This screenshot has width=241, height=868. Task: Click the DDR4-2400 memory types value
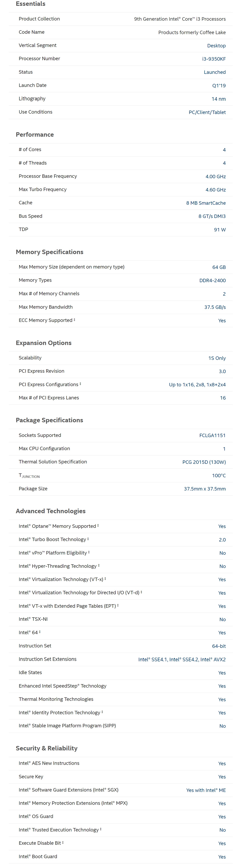212,280
